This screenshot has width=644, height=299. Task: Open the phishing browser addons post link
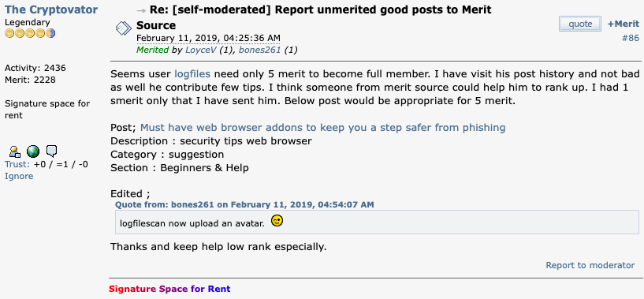coord(323,128)
